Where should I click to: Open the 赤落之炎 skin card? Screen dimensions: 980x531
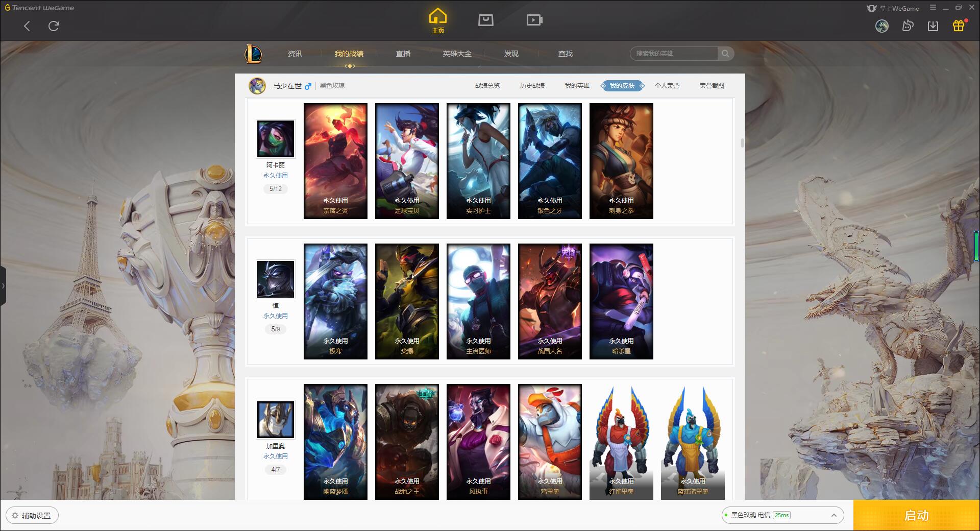tap(335, 161)
